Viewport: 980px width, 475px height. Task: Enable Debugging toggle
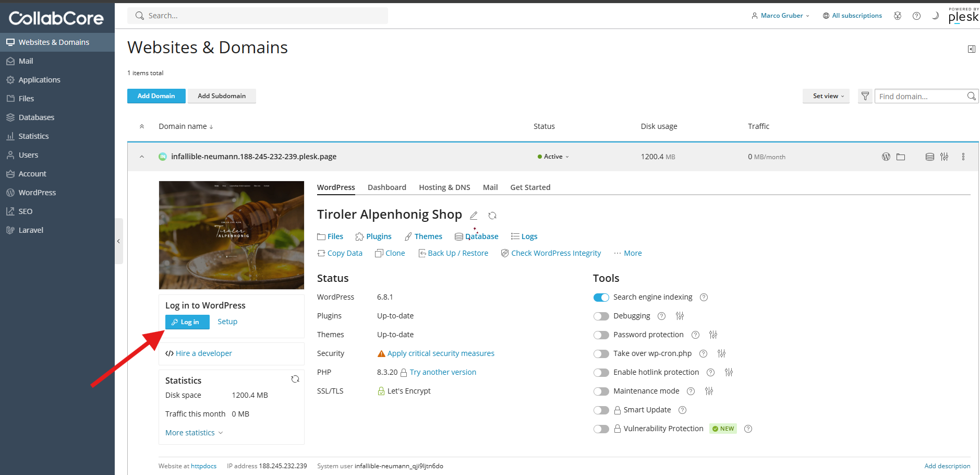tap(601, 316)
